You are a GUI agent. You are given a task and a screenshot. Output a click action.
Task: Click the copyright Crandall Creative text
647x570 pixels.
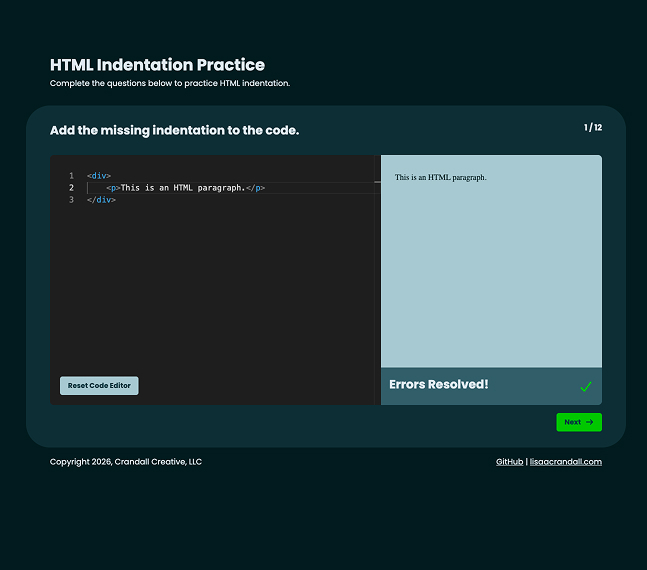click(x=126, y=461)
